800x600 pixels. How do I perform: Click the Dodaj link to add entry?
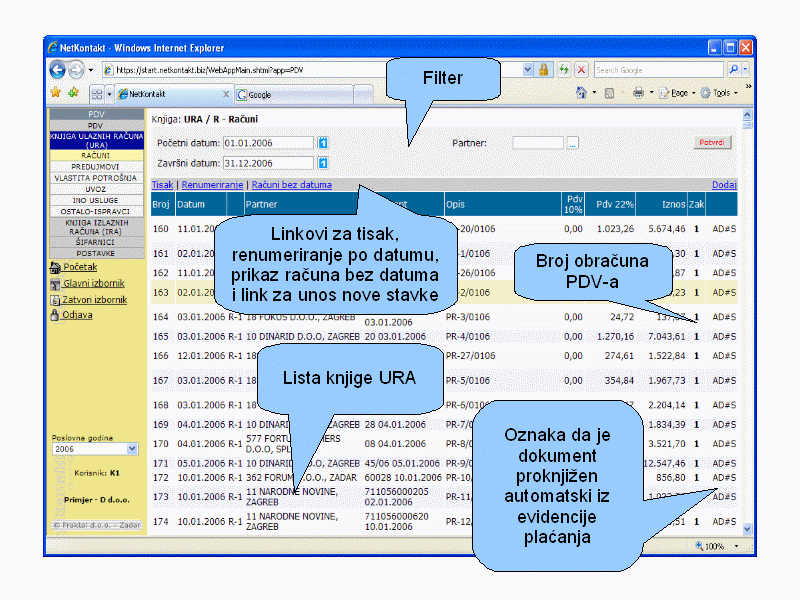(723, 185)
